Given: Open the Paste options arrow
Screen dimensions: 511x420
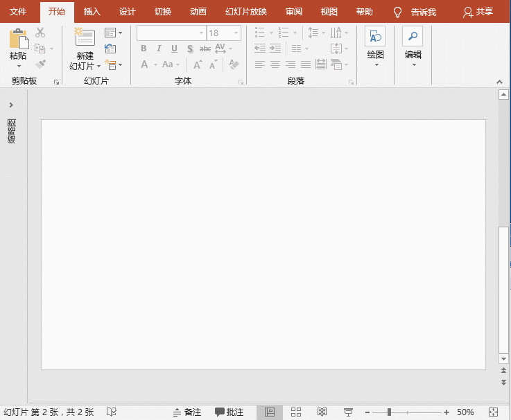Looking at the screenshot, I should [x=19, y=66].
